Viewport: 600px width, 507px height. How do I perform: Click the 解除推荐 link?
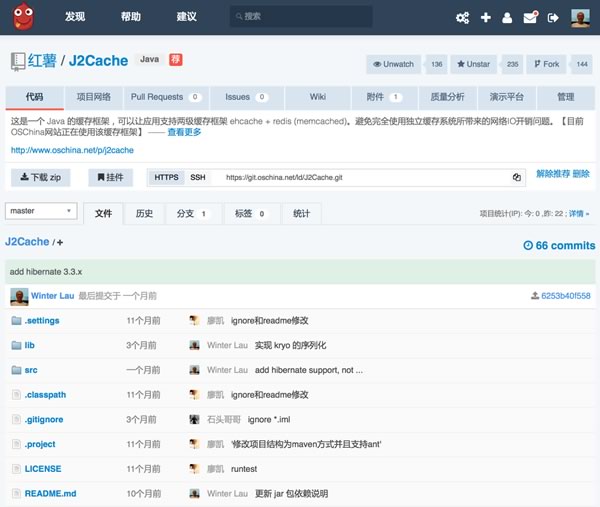pyautogui.click(x=553, y=174)
